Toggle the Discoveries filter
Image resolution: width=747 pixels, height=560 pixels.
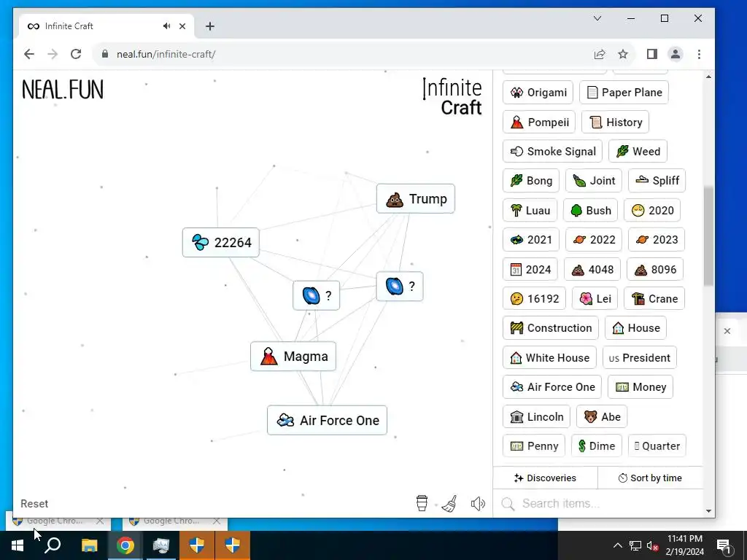(545, 478)
